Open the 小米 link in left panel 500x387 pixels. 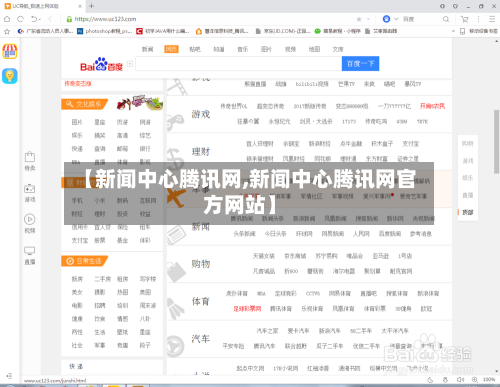tap(100, 201)
